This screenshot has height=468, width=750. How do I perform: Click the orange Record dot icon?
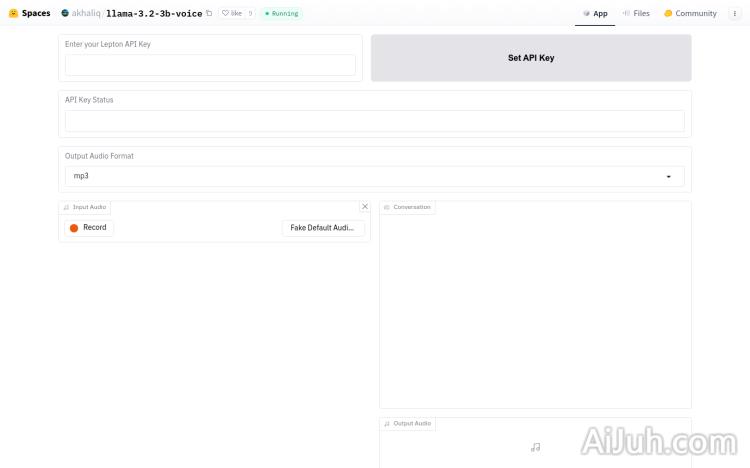click(x=74, y=228)
